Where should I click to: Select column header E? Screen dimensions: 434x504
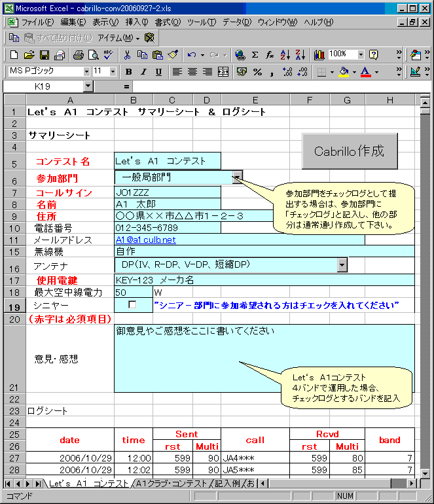[x=255, y=100]
